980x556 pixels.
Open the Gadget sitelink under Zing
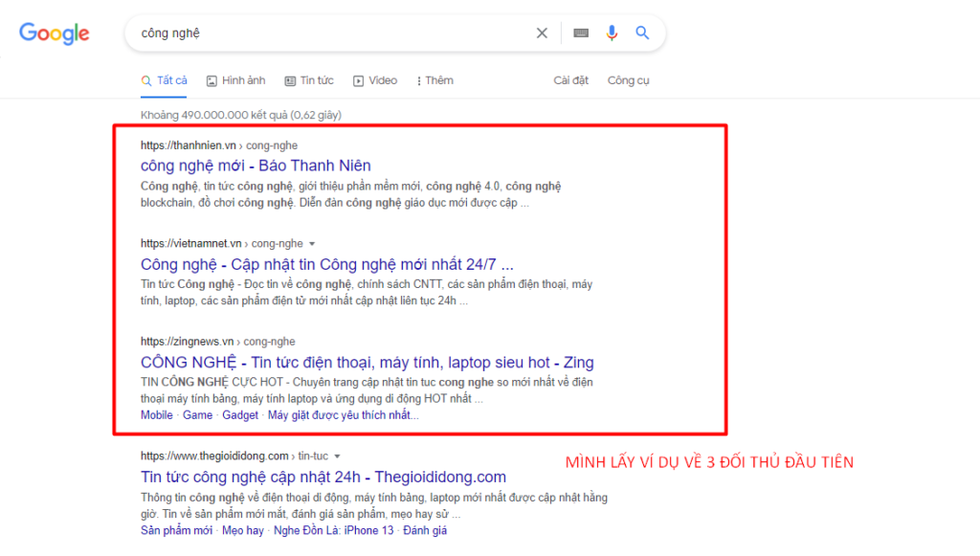click(240, 415)
